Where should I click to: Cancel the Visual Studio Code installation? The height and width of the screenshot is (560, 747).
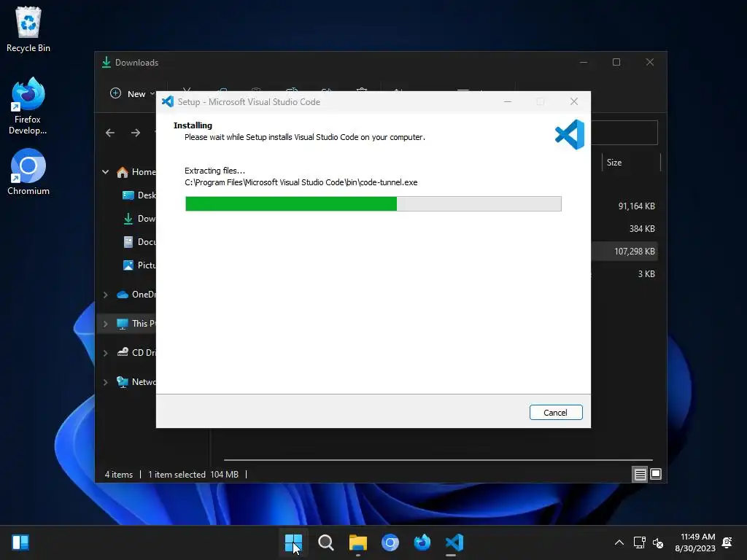pos(555,413)
